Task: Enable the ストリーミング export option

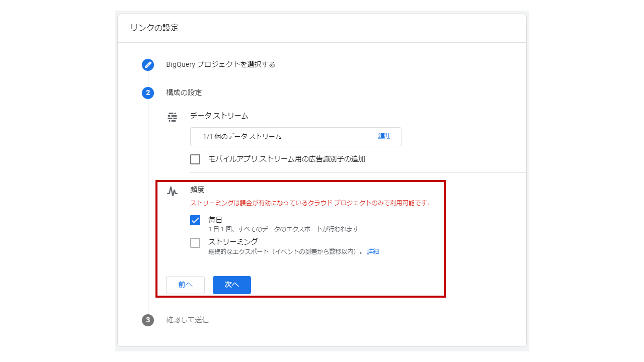Action: pyautogui.click(x=195, y=243)
